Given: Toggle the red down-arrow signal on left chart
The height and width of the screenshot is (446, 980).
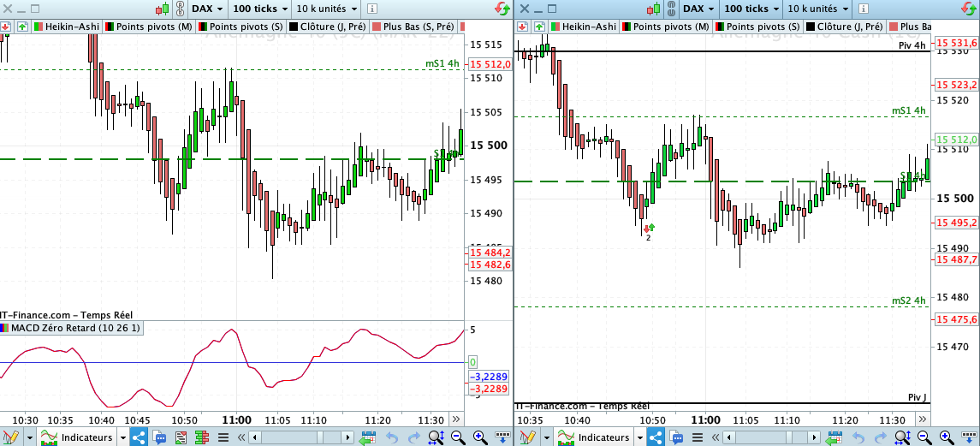Looking at the screenshot, I should [6, 27].
